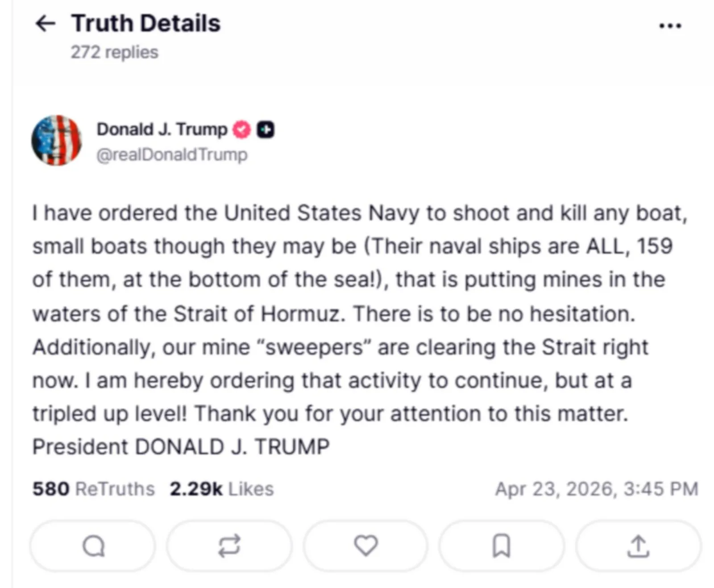This screenshot has height=588, width=714.
Task: Bookmark this Truth post
Action: [x=501, y=546]
